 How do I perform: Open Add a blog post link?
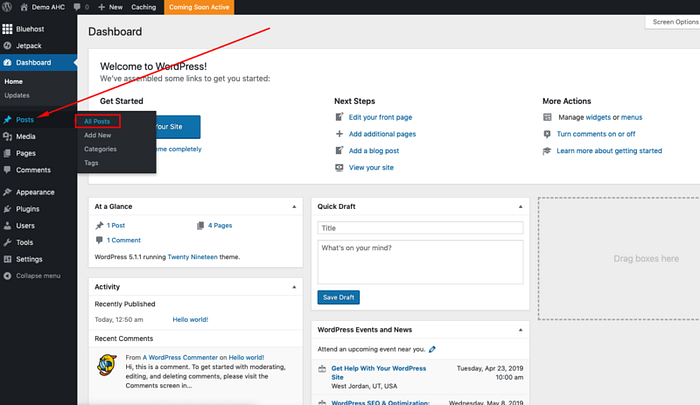(374, 151)
